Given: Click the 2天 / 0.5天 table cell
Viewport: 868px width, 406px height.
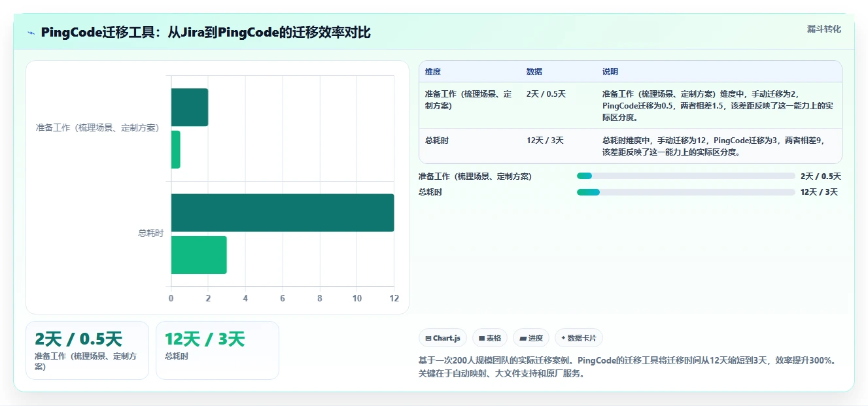Looking at the screenshot, I should [x=546, y=94].
